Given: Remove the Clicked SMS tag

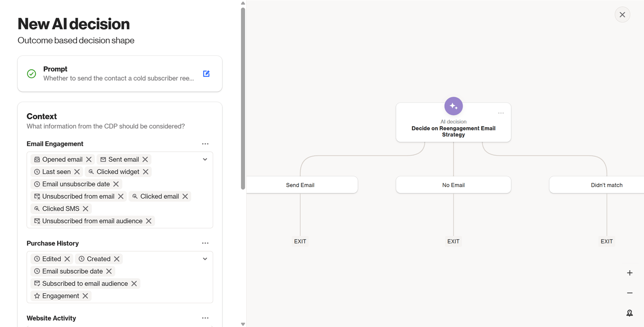Looking at the screenshot, I should tap(86, 209).
